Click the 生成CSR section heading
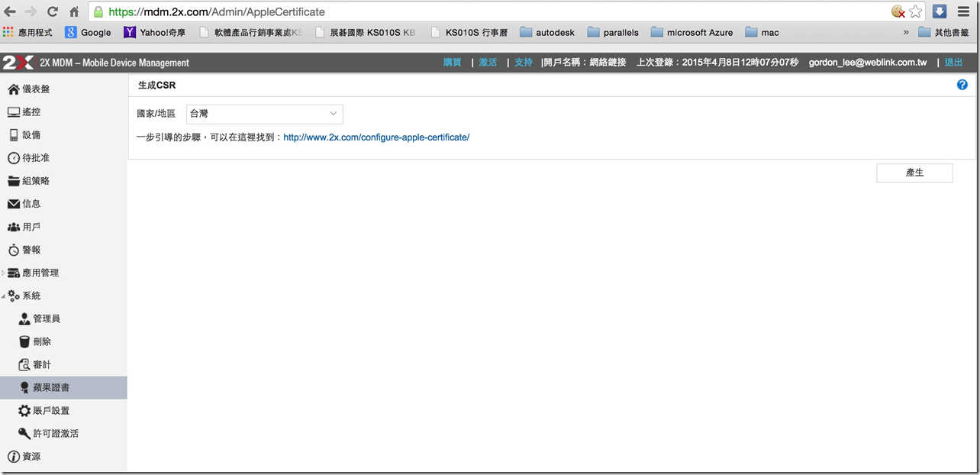 (x=157, y=86)
